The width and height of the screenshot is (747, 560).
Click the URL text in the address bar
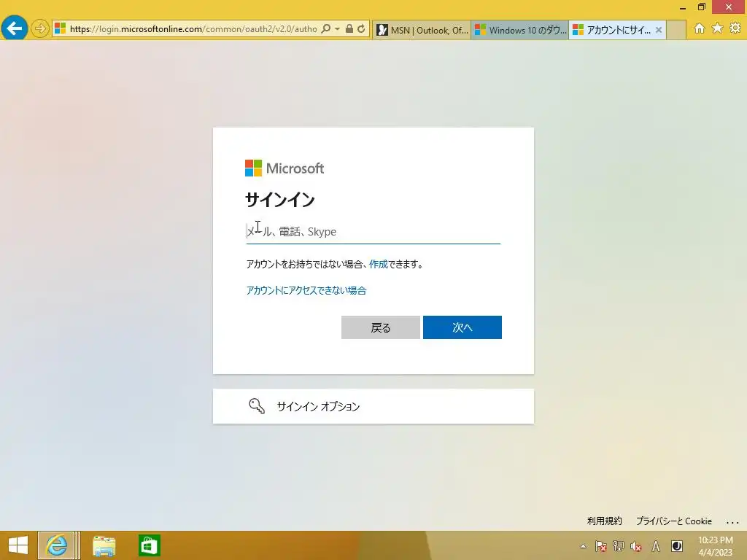coord(193,29)
